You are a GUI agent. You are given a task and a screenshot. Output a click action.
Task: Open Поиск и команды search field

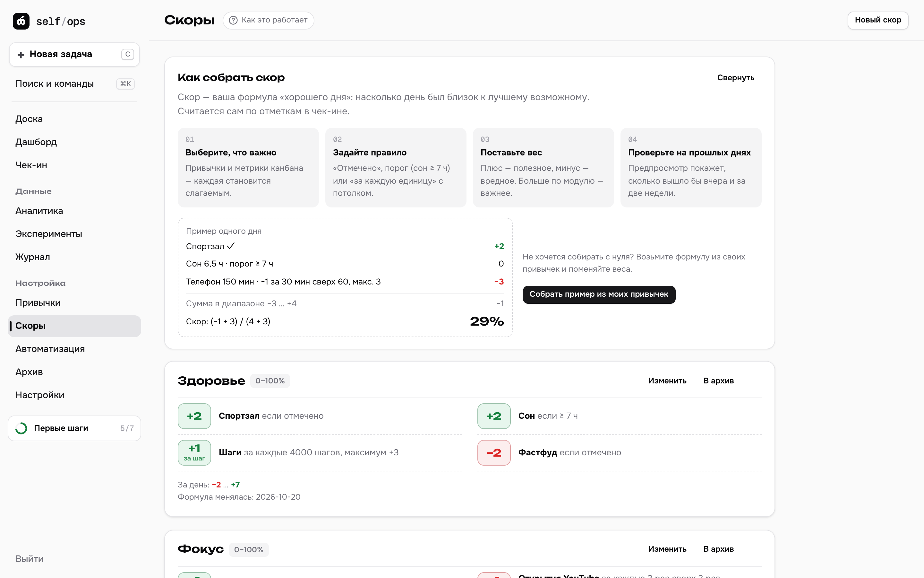click(74, 84)
